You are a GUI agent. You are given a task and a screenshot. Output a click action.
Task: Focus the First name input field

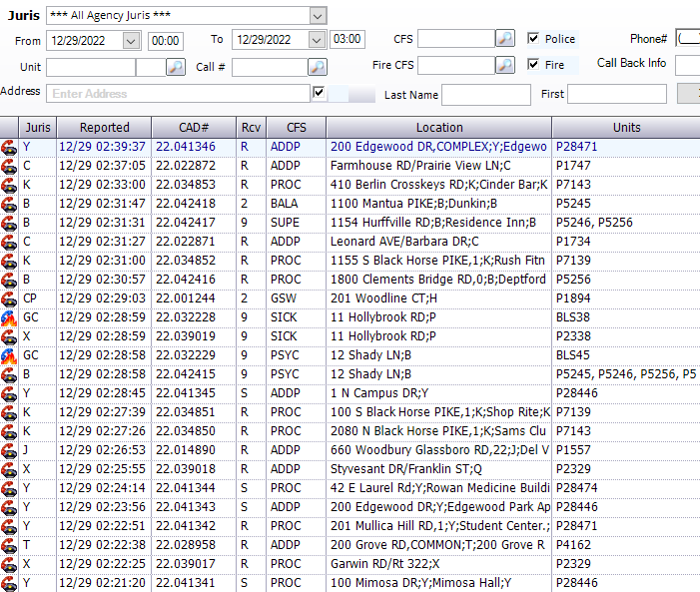[616, 94]
